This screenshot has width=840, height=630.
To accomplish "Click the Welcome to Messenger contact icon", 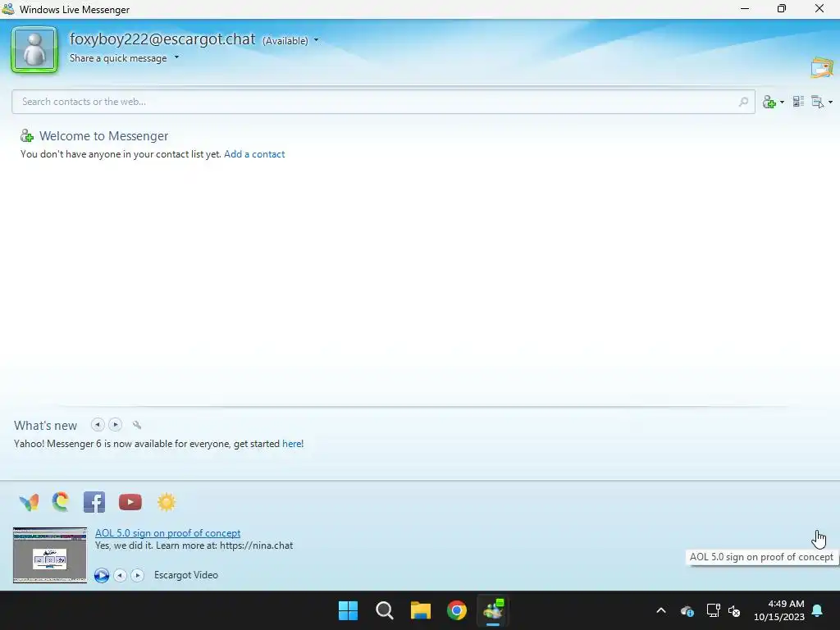I will 27,136.
